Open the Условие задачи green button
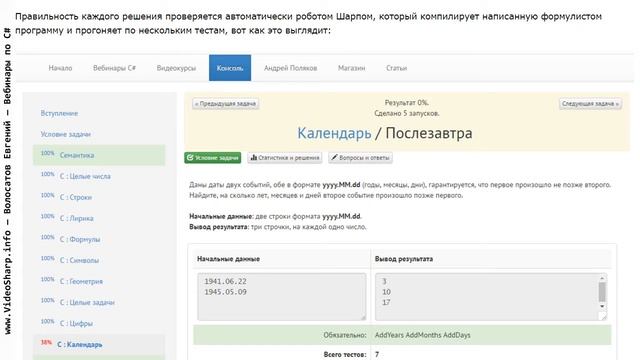640x360 pixels. click(213, 158)
